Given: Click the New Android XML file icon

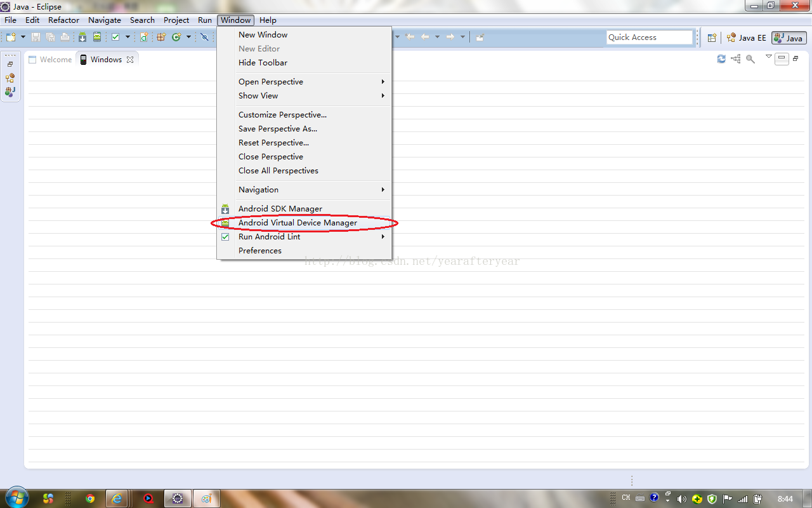Looking at the screenshot, I should [x=144, y=37].
